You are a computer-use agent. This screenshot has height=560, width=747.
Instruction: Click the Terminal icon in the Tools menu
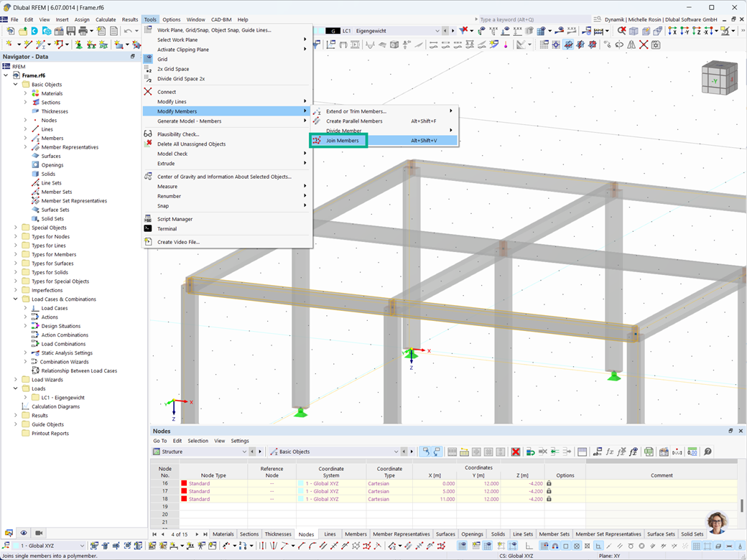(148, 228)
